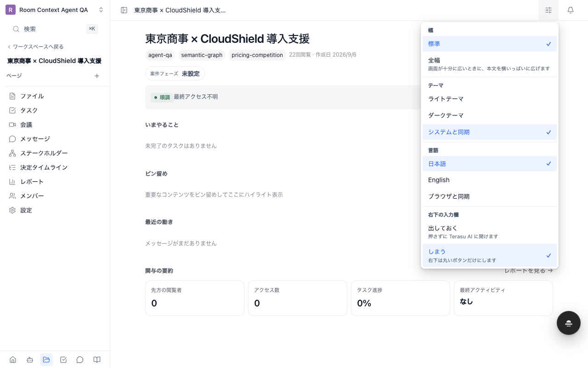Open the notifications bell

pos(571,10)
